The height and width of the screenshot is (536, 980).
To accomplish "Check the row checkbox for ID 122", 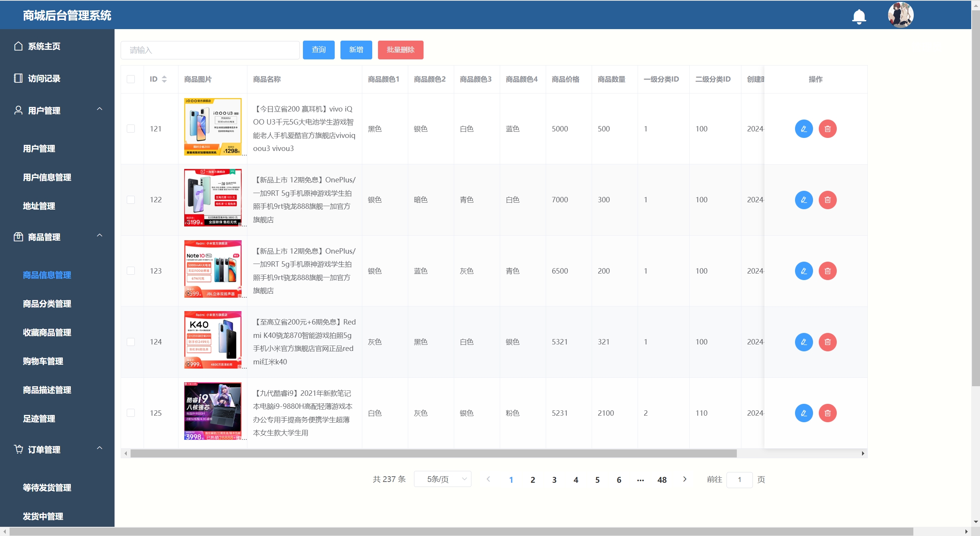I will 131,200.
